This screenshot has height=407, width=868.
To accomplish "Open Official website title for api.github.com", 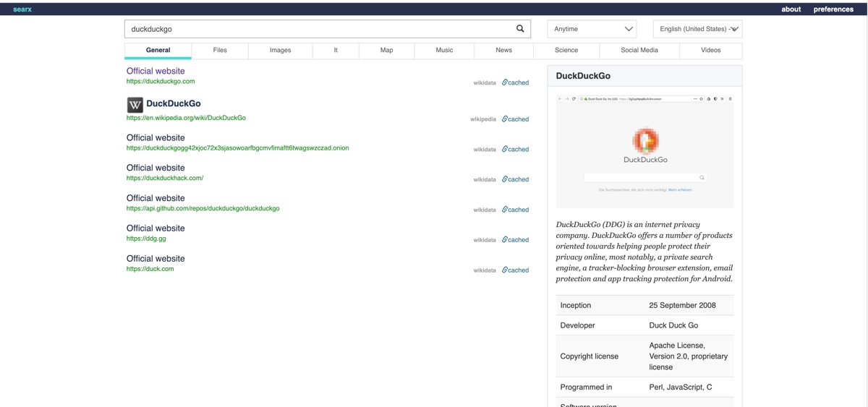I will [156, 198].
